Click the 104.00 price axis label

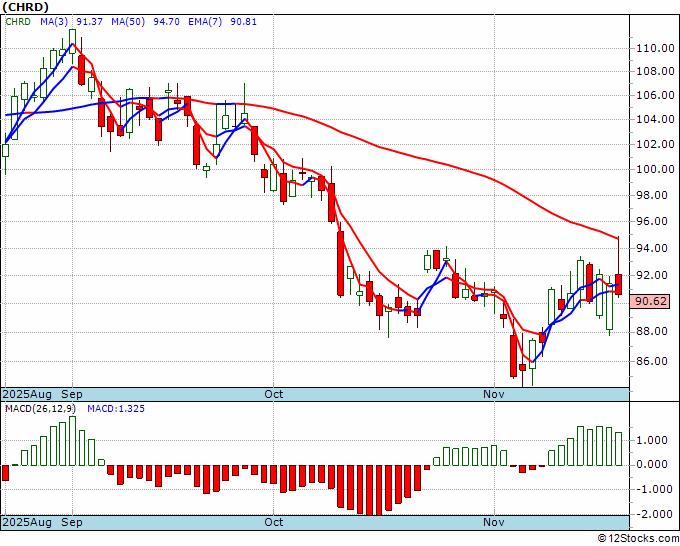(655, 119)
